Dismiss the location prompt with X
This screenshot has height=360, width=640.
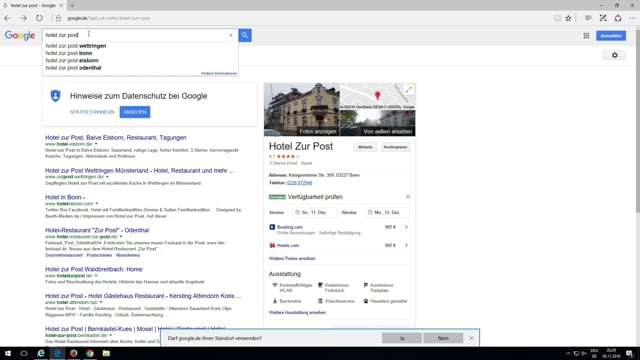(471, 338)
